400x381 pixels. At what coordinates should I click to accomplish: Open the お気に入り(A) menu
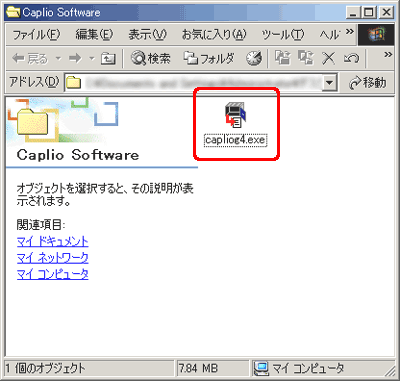(x=214, y=34)
